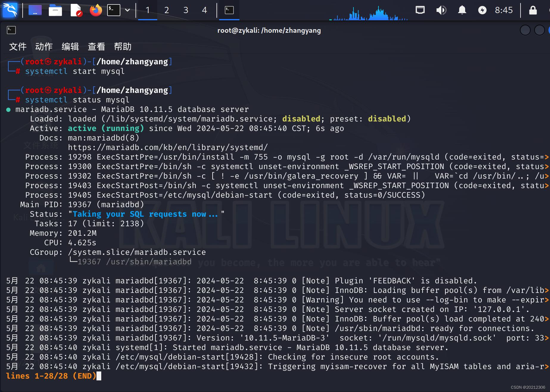Open the power manager tray icon
This screenshot has width=550, height=392.
click(x=482, y=10)
